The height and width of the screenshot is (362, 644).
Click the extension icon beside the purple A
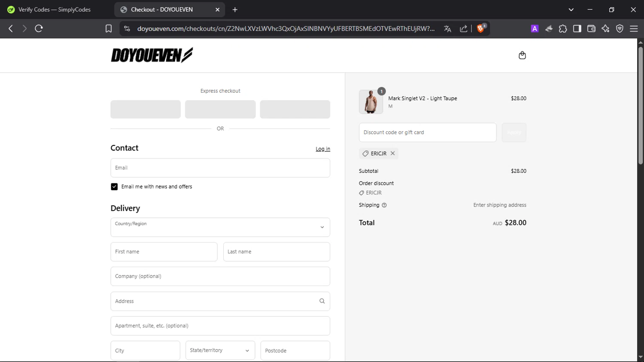pyautogui.click(x=549, y=29)
